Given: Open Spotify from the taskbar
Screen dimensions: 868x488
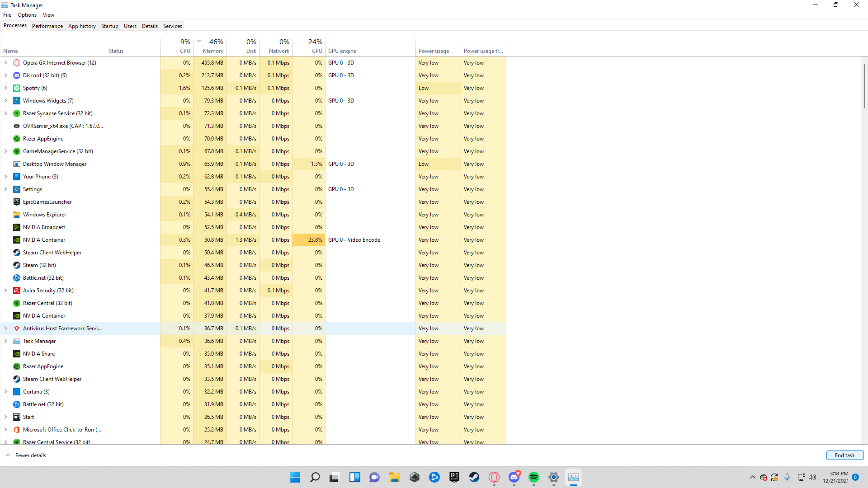Looking at the screenshot, I should click(x=534, y=477).
